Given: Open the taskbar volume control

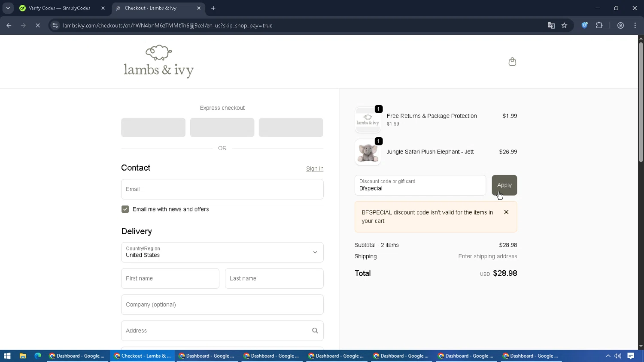Looking at the screenshot, I should coord(618,356).
